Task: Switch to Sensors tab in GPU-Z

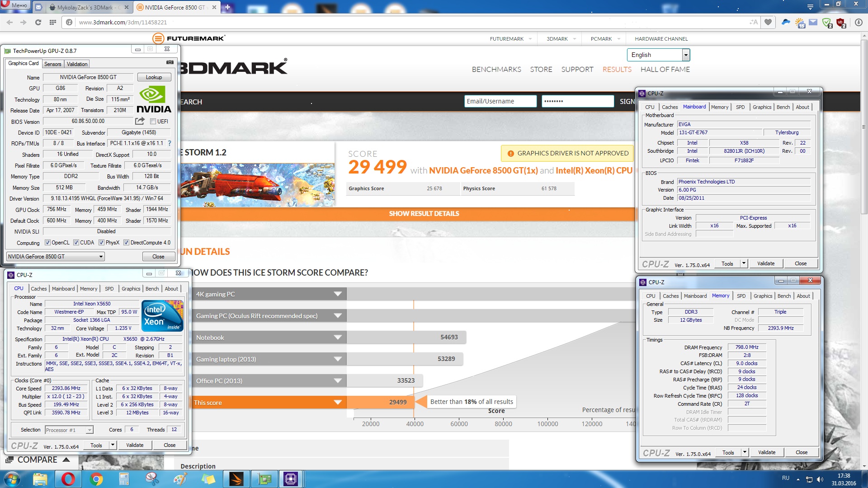Action: (x=52, y=64)
